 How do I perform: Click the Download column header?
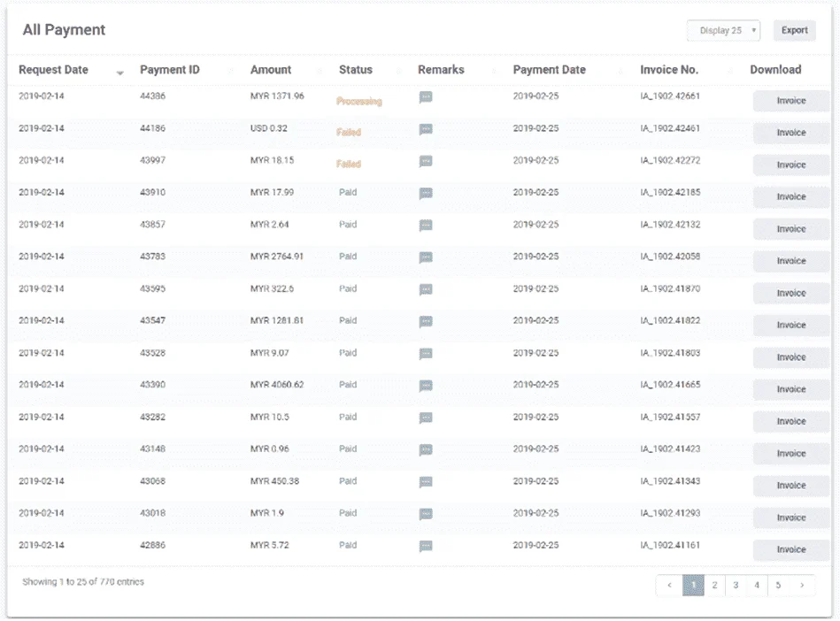(775, 70)
